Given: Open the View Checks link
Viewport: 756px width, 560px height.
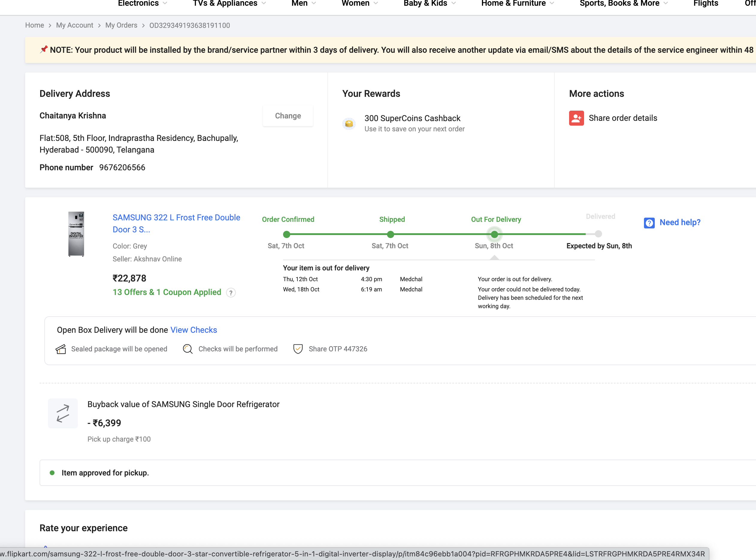Looking at the screenshot, I should [193, 330].
